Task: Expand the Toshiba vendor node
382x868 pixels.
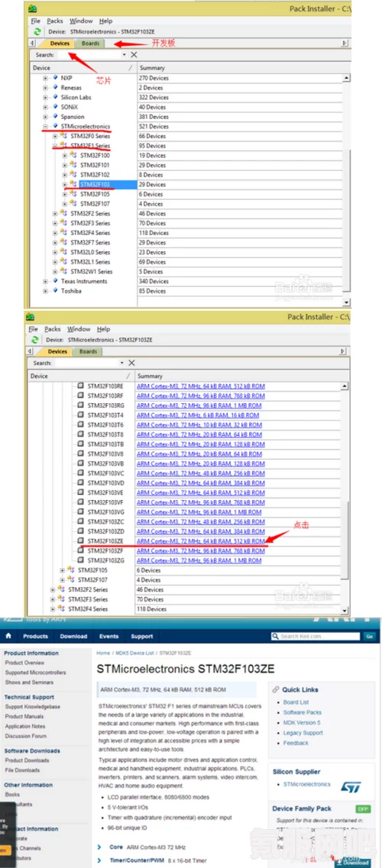Action: (45, 291)
